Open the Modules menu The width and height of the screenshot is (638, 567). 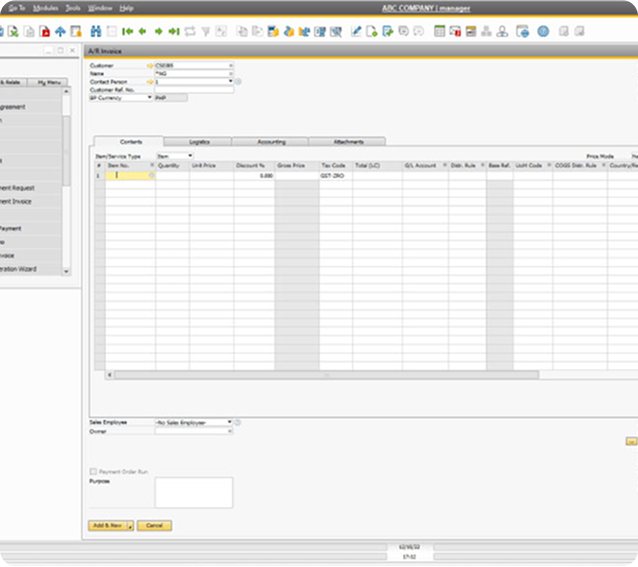[47, 7]
